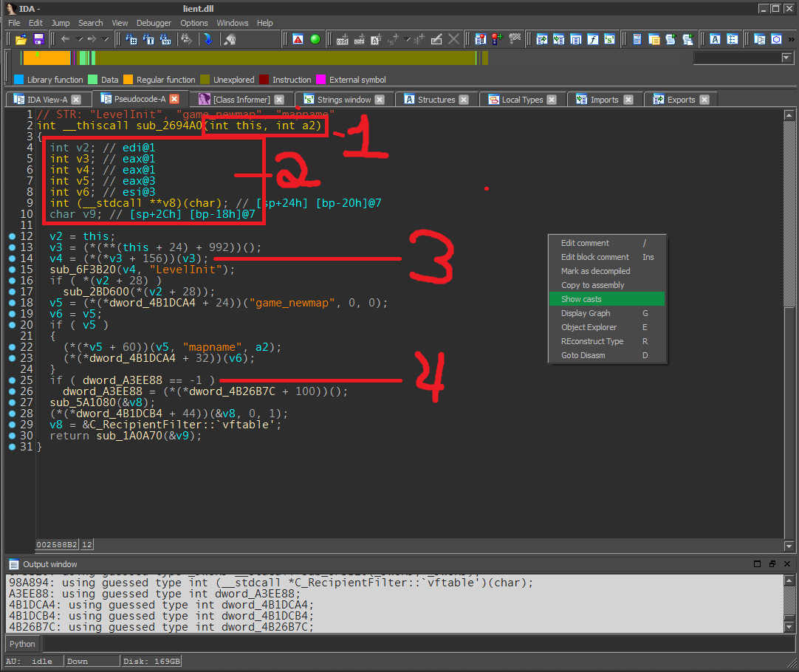
Task: Click the X delete toolbar icon
Action: point(453,39)
